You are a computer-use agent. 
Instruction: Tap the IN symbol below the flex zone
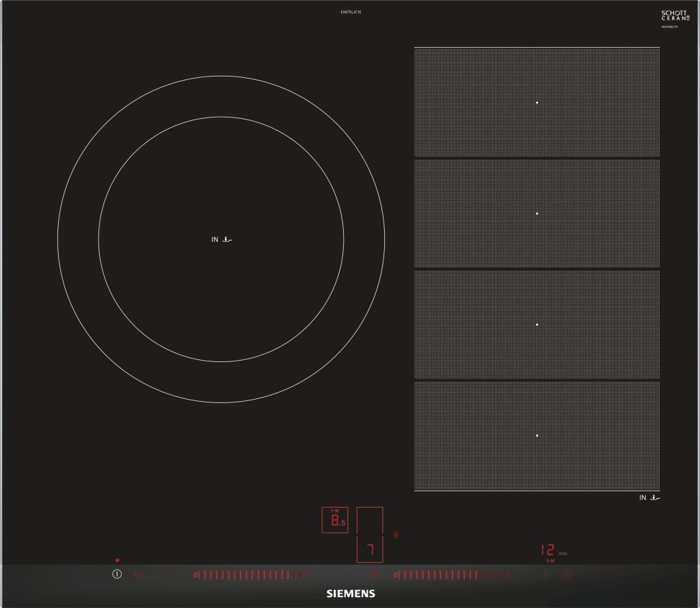(x=649, y=498)
